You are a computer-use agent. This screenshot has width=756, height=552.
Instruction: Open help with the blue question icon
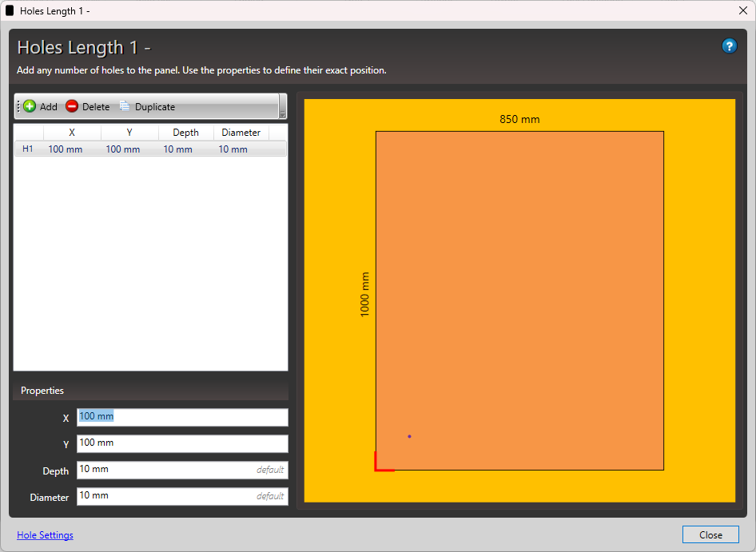click(729, 46)
